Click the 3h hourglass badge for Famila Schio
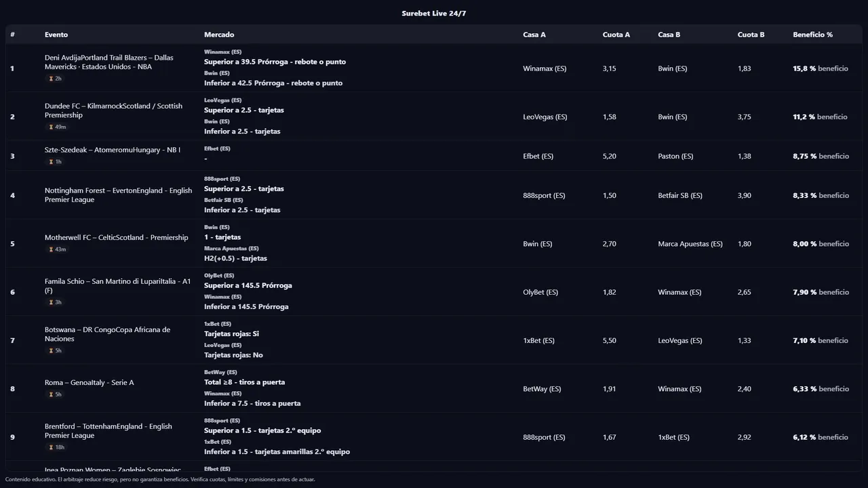 56,302
